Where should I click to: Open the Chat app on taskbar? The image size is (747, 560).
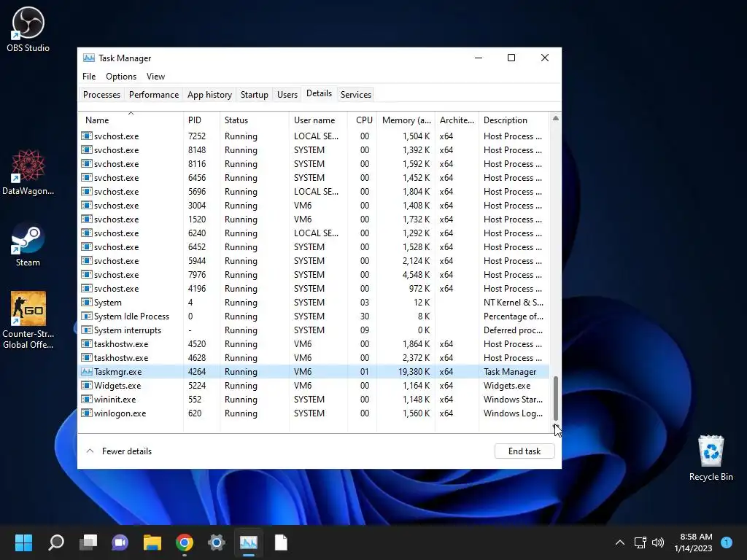click(120, 542)
